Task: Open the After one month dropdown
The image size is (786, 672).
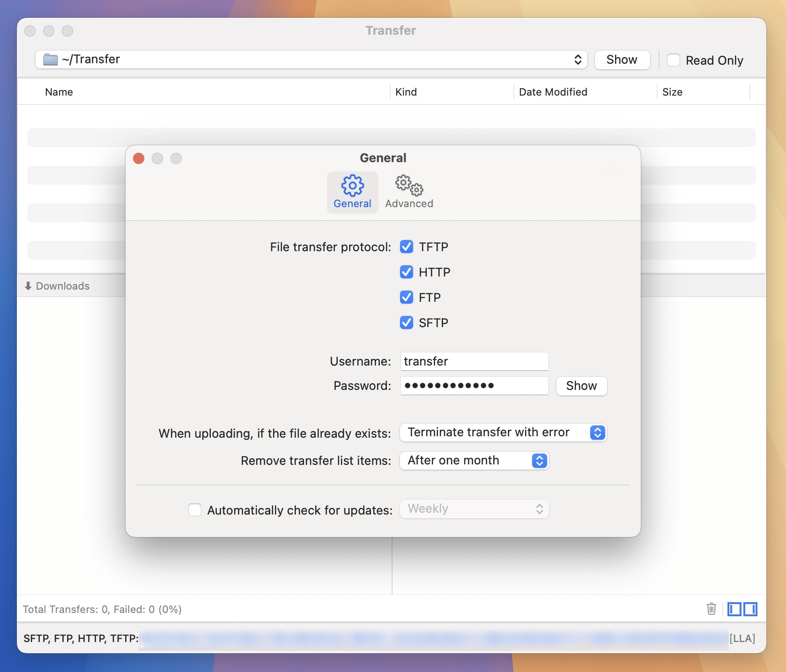Action: 474,461
